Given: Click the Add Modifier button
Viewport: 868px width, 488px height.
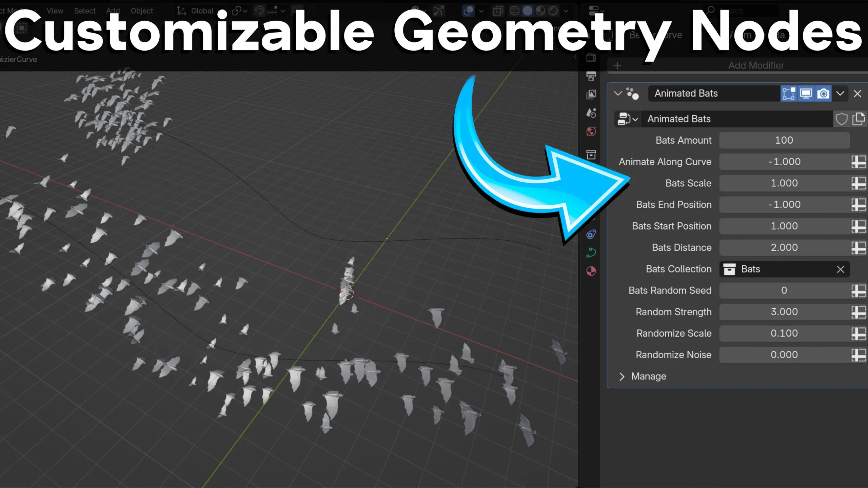Looking at the screenshot, I should tap(756, 65).
